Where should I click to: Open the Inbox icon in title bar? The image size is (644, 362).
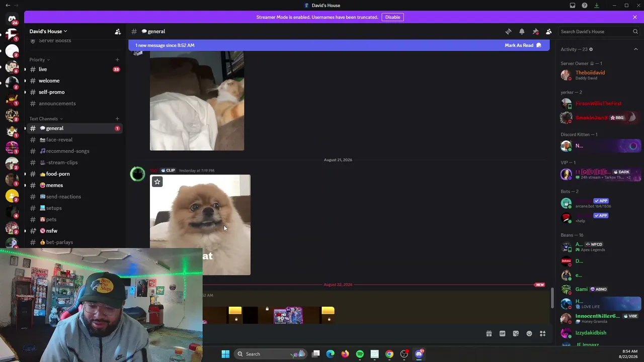[573, 6]
